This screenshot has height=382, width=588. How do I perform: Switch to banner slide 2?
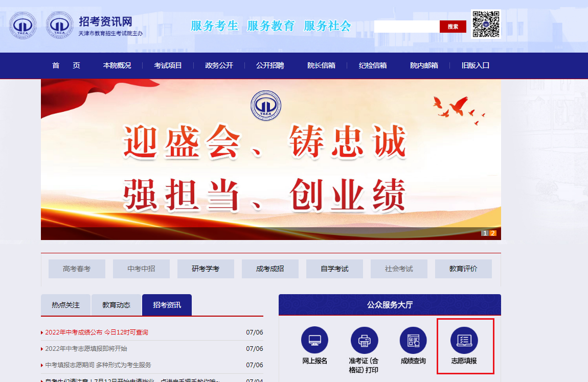(x=493, y=233)
